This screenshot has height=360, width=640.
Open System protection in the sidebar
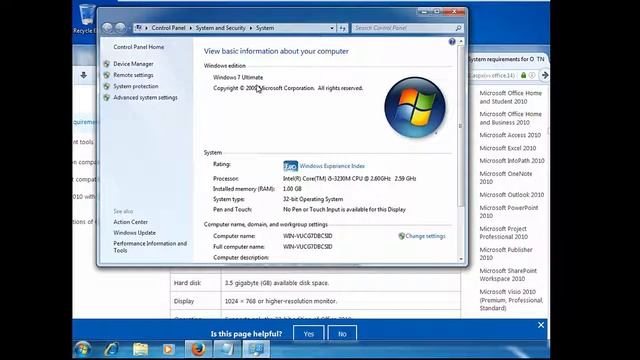coord(136,87)
